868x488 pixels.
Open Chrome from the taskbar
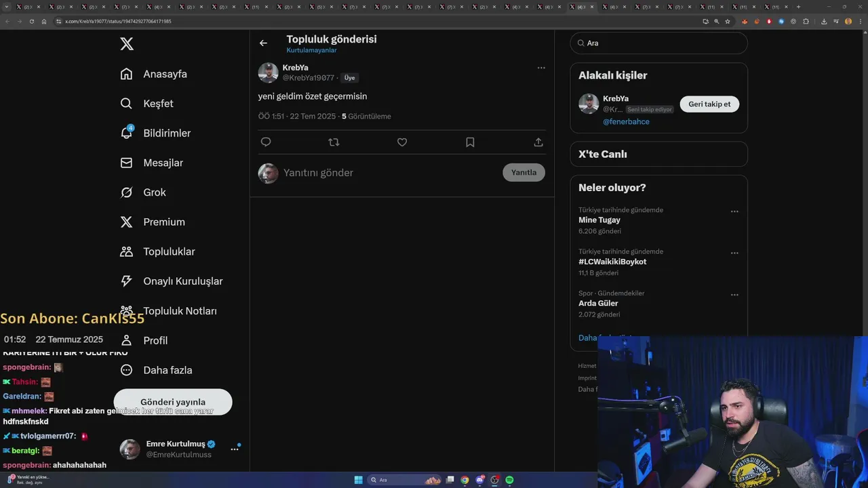465,480
